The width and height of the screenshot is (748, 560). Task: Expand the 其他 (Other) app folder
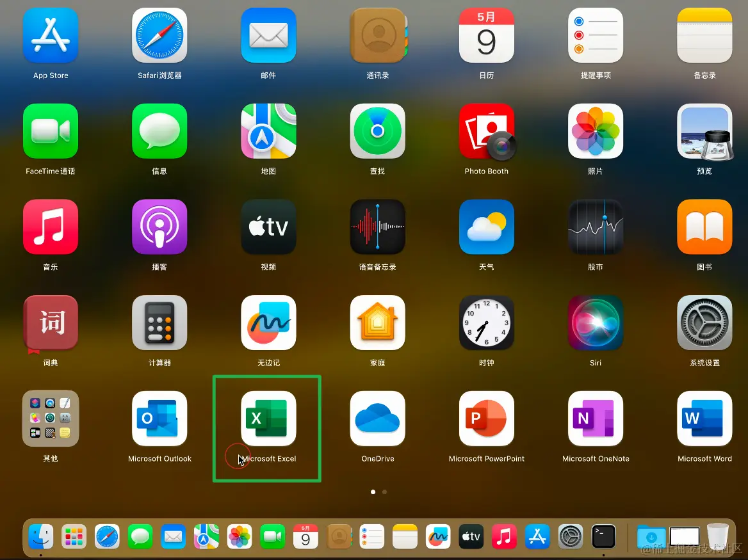51,419
